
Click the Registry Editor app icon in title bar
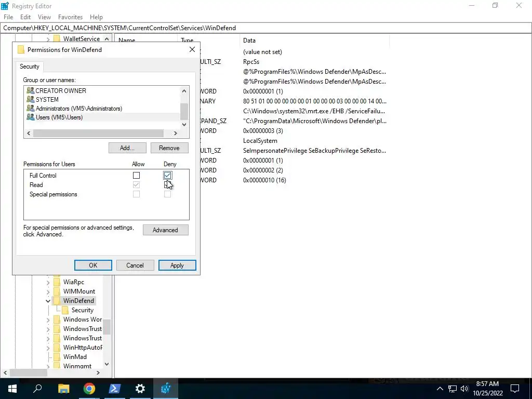click(5, 6)
